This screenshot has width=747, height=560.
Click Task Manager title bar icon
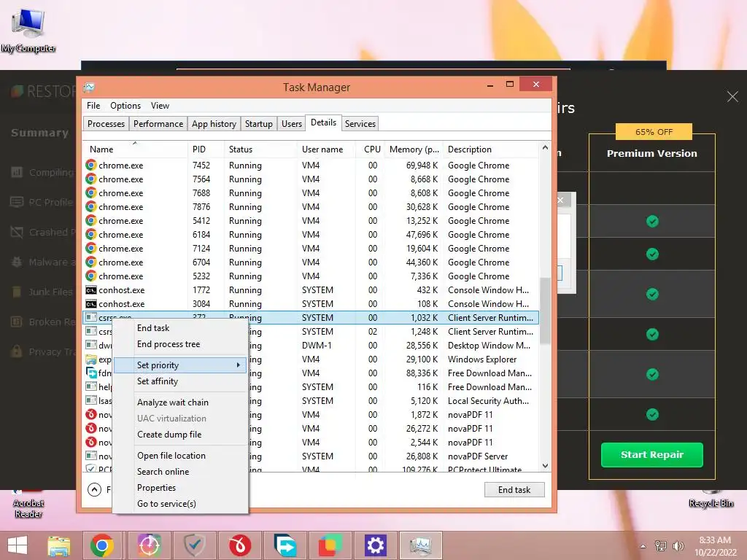tap(88, 87)
